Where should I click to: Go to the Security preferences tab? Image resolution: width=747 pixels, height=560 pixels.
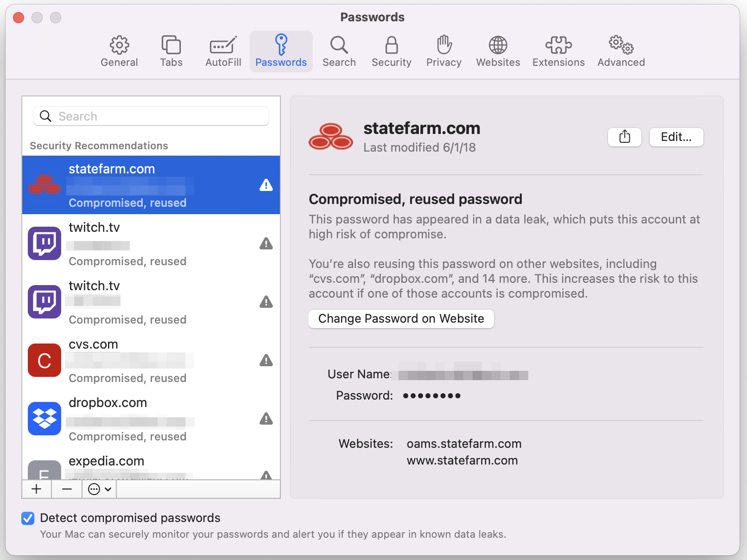[x=392, y=51]
